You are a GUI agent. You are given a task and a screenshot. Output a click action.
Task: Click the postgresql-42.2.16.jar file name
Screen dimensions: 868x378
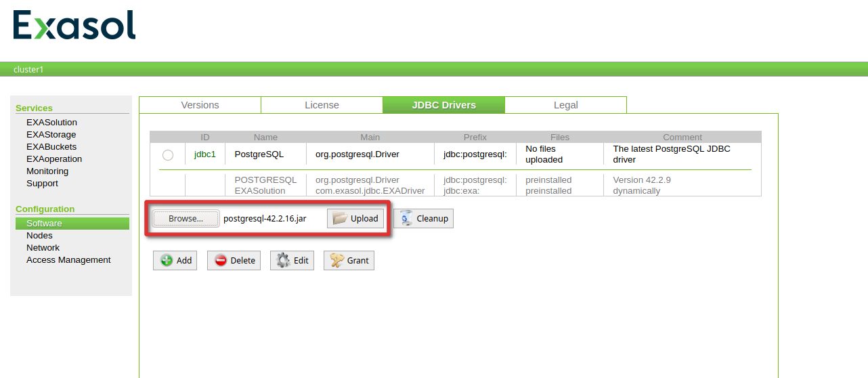[x=265, y=219]
